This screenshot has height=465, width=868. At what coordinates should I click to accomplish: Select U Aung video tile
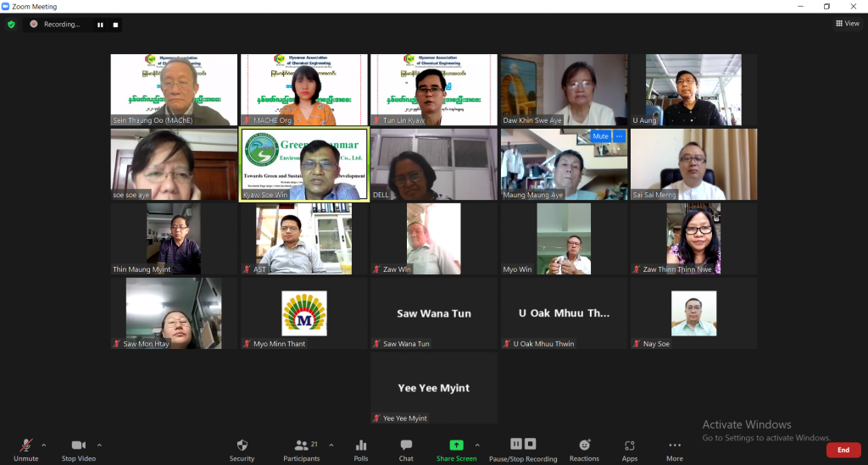click(x=693, y=90)
